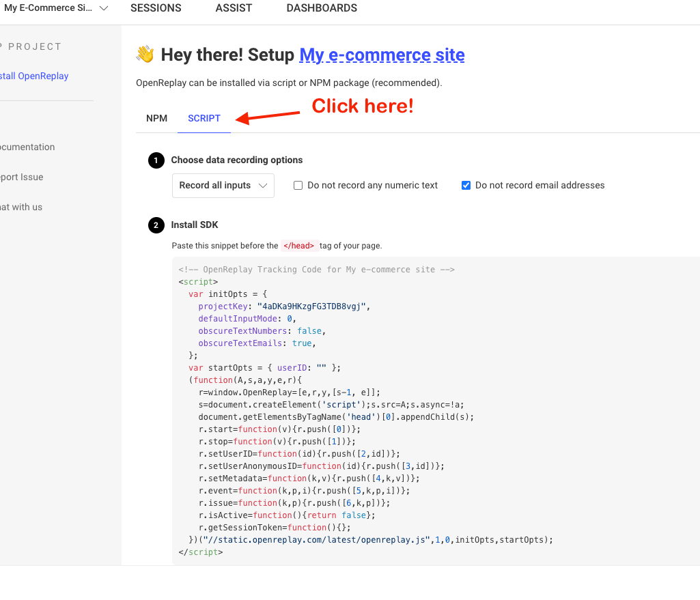Image resolution: width=700 pixels, height=600 pixels.
Task: Click the step 2 numbered circle icon
Action: pos(156,225)
